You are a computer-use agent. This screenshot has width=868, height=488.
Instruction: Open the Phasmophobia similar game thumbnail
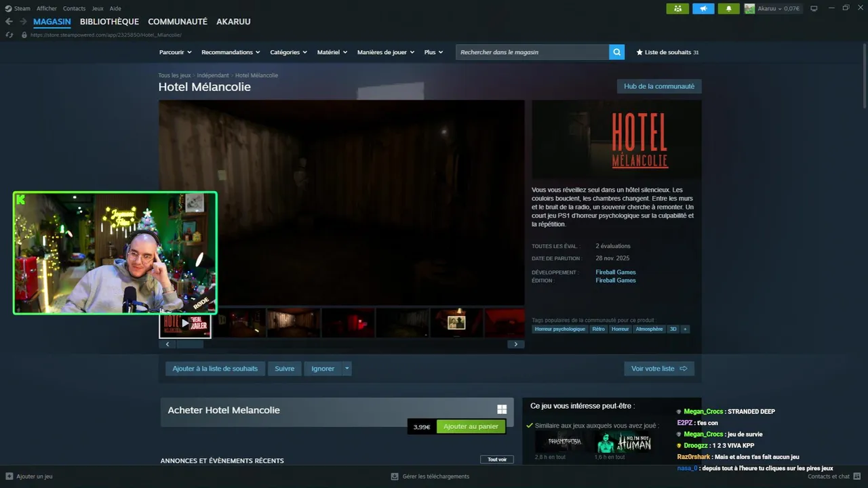tap(564, 441)
